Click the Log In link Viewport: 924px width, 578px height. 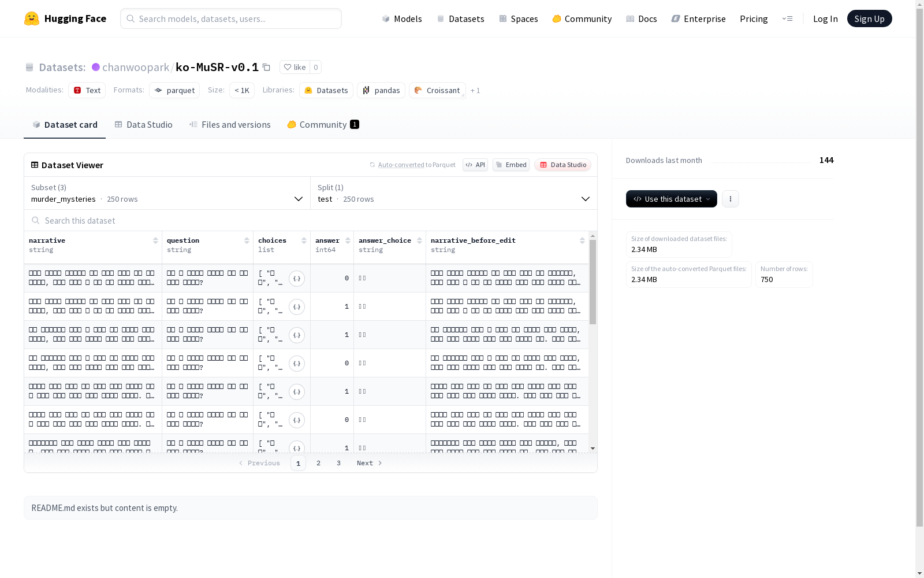(x=825, y=18)
